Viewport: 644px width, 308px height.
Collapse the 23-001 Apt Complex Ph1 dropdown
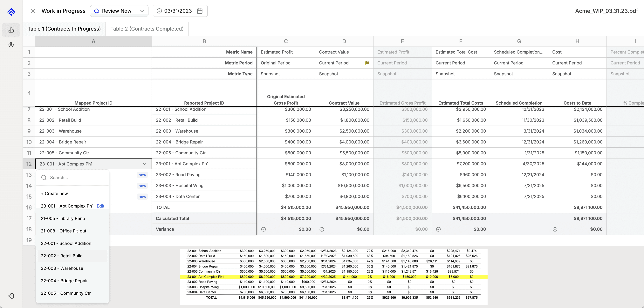[145, 164]
